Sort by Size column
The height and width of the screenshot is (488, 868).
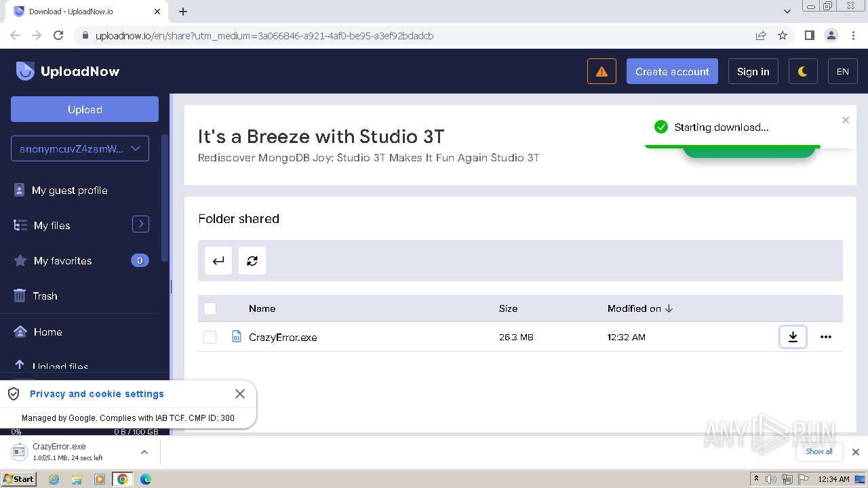pos(508,308)
